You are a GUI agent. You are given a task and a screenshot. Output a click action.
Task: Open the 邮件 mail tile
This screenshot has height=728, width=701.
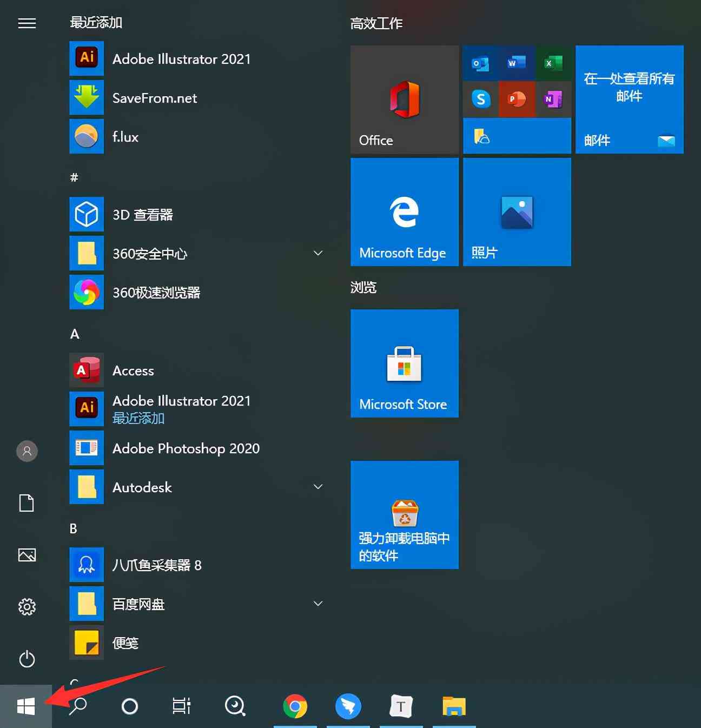(630, 100)
